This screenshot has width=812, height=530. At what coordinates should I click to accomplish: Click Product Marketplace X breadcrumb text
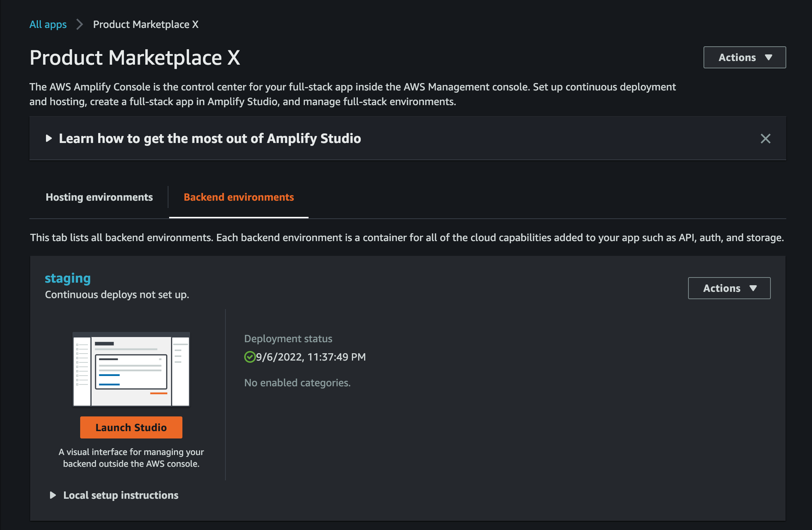click(146, 25)
